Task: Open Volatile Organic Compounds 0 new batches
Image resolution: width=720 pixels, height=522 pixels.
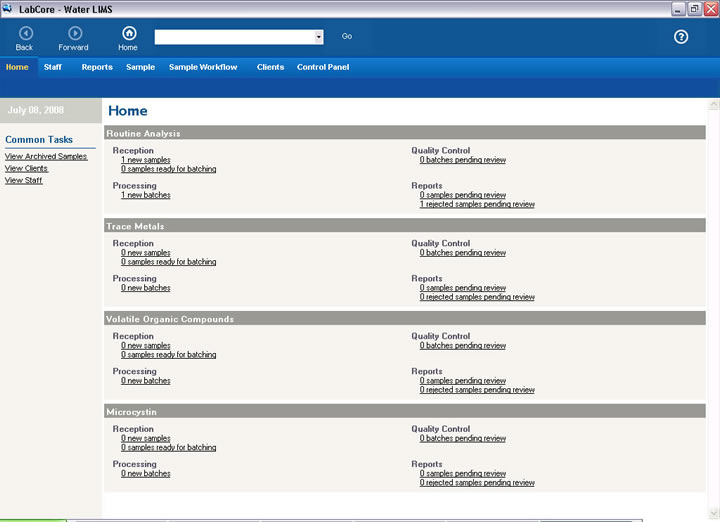Action: (x=146, y=381)
